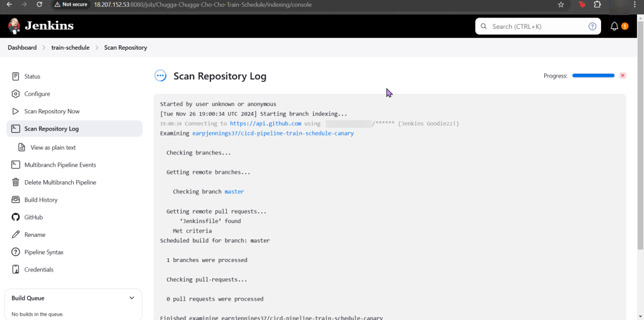Click the Status sidebar icon

click(16, 76)
